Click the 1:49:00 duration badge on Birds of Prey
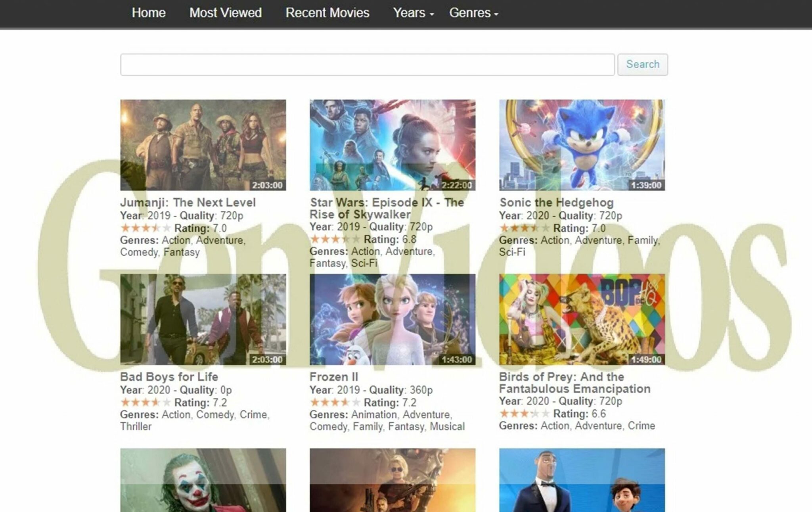Image resolution: width=812 pixels, height=512 pixels. tap(646, 360)
